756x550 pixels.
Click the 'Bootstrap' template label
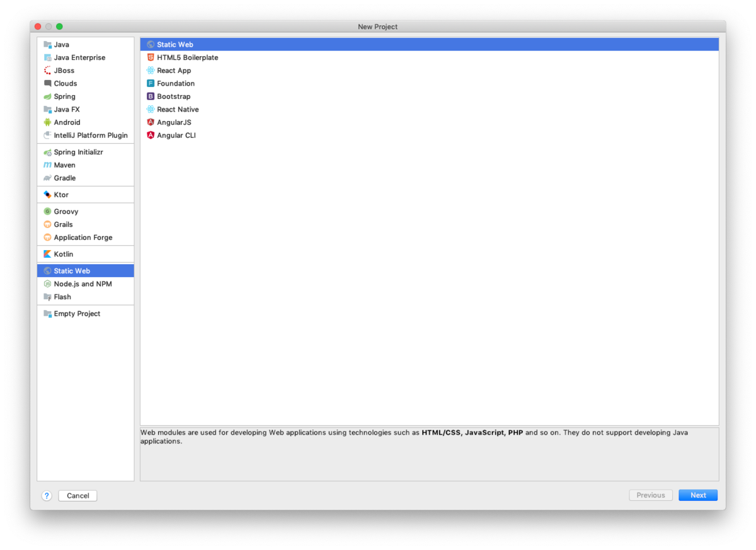(174, 96)
